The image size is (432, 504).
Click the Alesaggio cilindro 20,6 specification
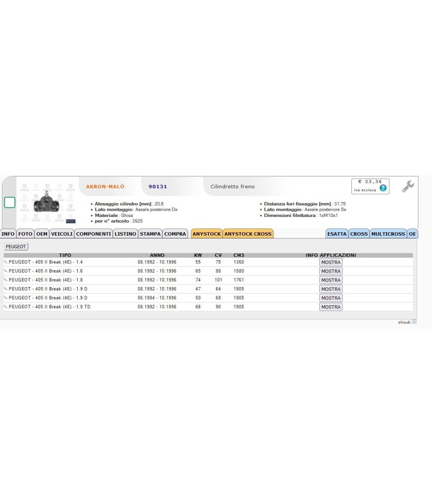(x=129, y=204)
